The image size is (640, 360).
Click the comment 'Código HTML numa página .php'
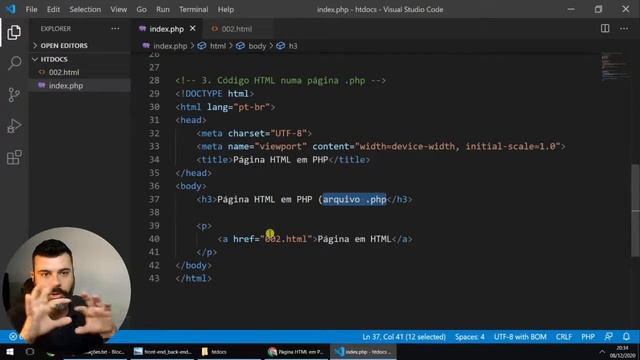(291, 80)
